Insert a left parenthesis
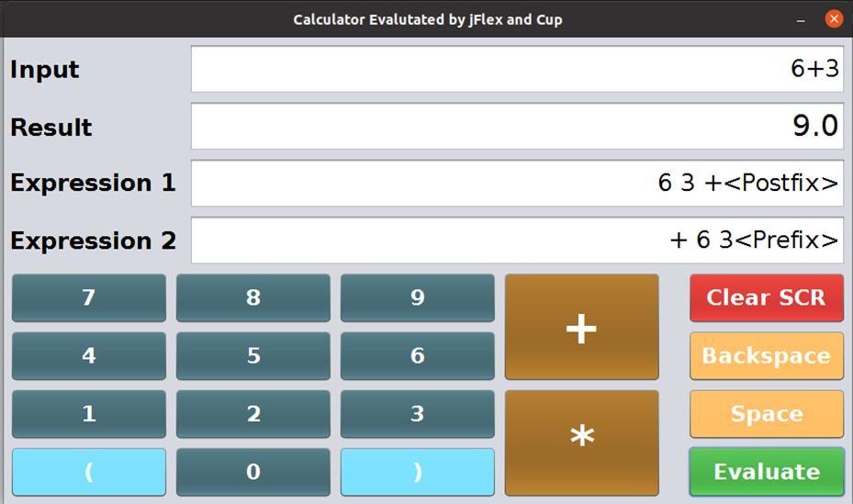 [89, 471]
